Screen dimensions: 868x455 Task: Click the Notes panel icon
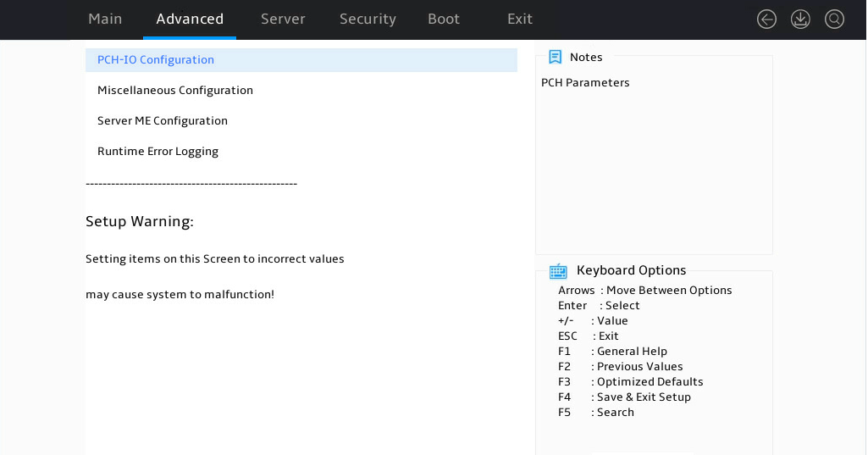pyautogui.click(x=555, y=57)
